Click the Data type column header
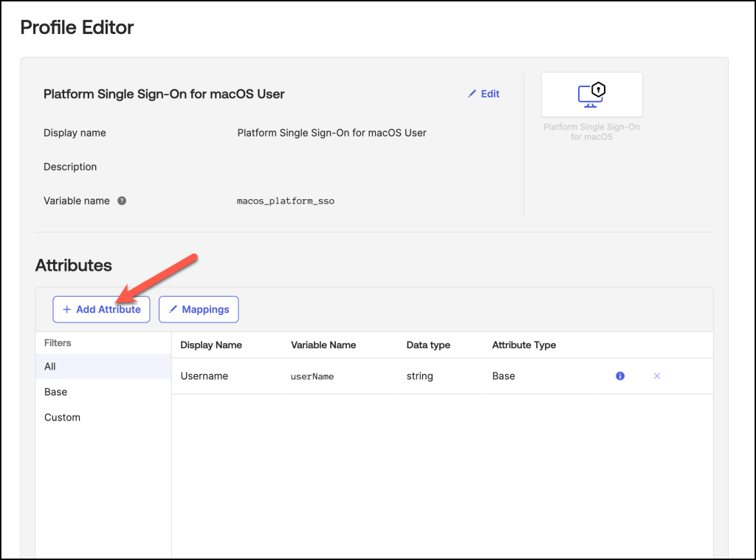This screenshot has height=560, width=756. tap(428, 345)
